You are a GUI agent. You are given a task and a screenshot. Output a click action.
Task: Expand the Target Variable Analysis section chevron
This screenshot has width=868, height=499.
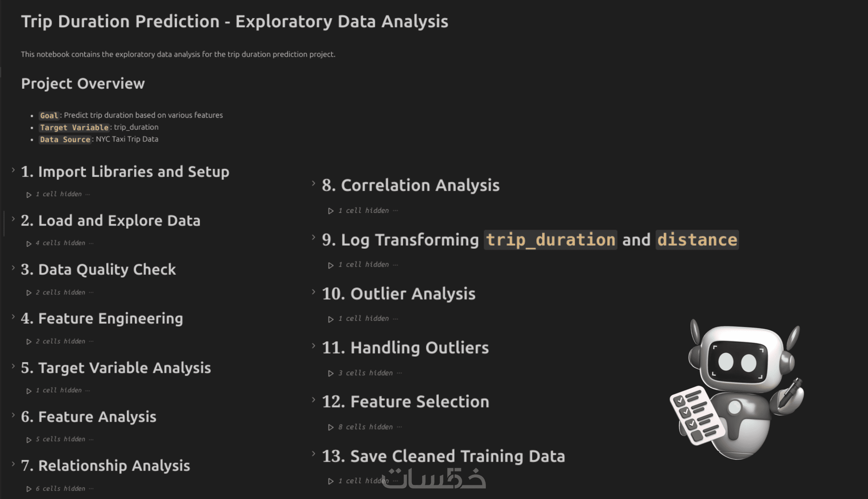tap(13, 366)
